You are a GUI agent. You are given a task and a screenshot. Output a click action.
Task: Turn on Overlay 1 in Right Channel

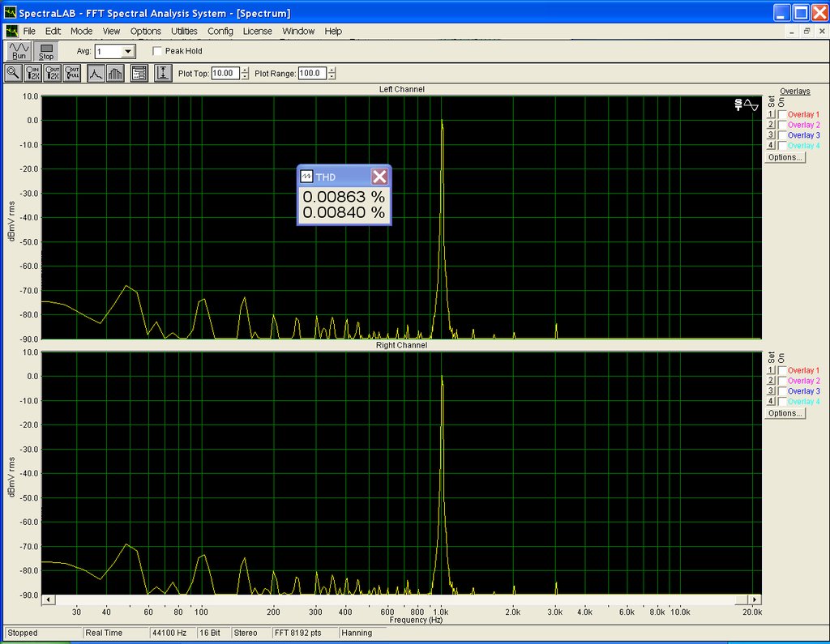point(782,370)
